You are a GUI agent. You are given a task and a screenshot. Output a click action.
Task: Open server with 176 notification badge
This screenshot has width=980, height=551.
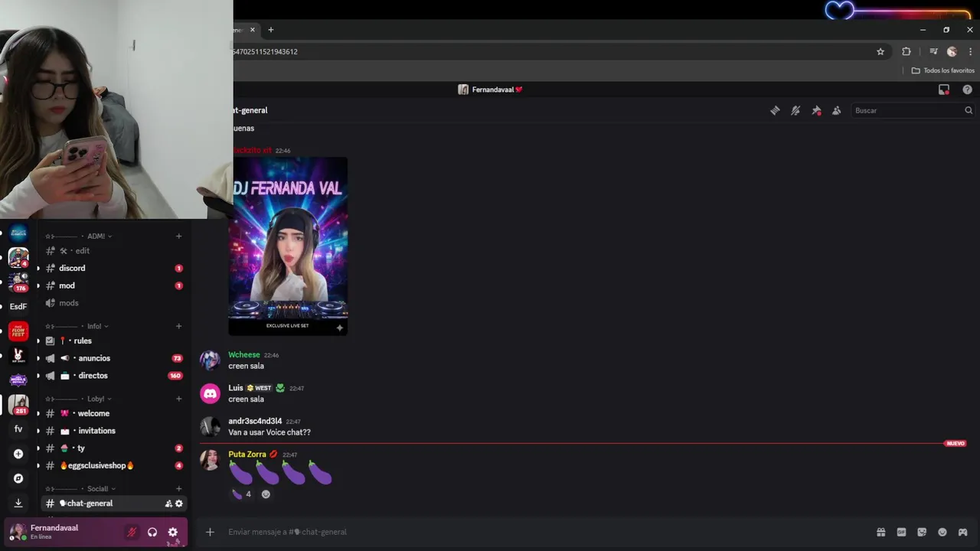18,282
